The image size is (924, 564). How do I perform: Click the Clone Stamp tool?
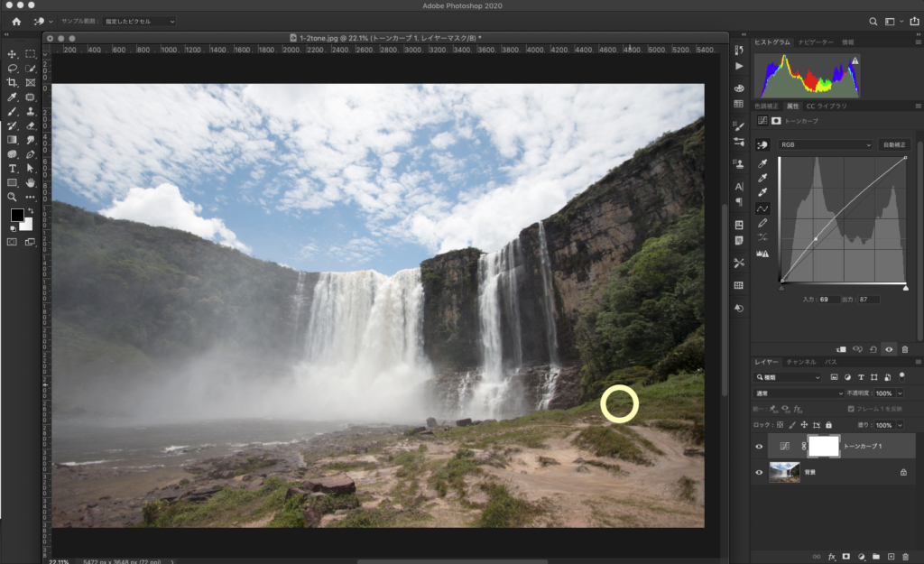coord(30,112)
